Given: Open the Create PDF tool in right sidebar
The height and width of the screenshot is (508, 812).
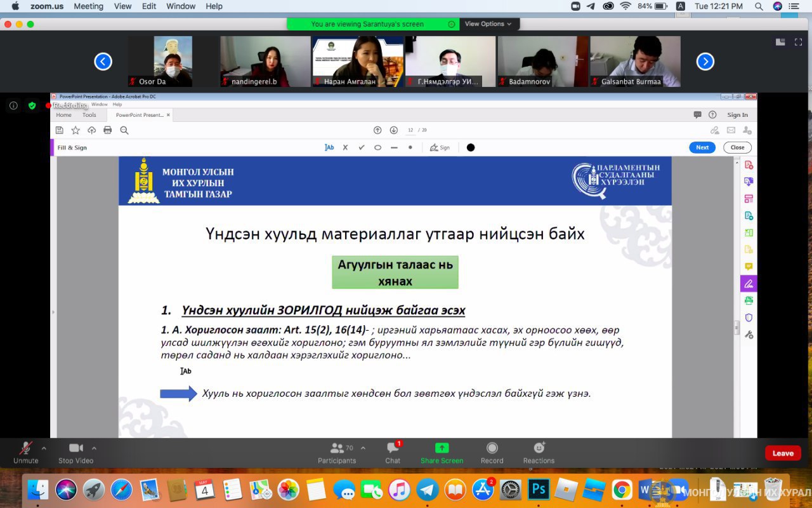Looking at the screenshot, I should coord(749,164).
